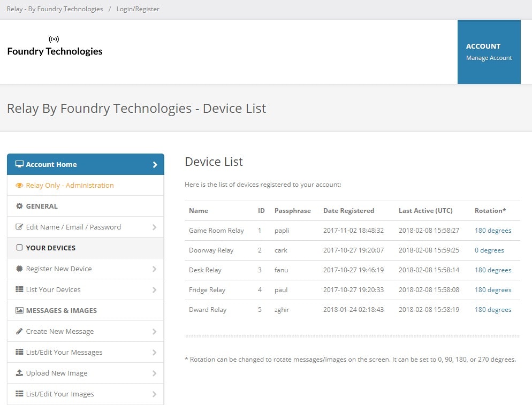Image resolution: width=532 pixels, height=405 pixels.
Task: Select Edit Name / Email / Password
Action: tap(86, 227)
